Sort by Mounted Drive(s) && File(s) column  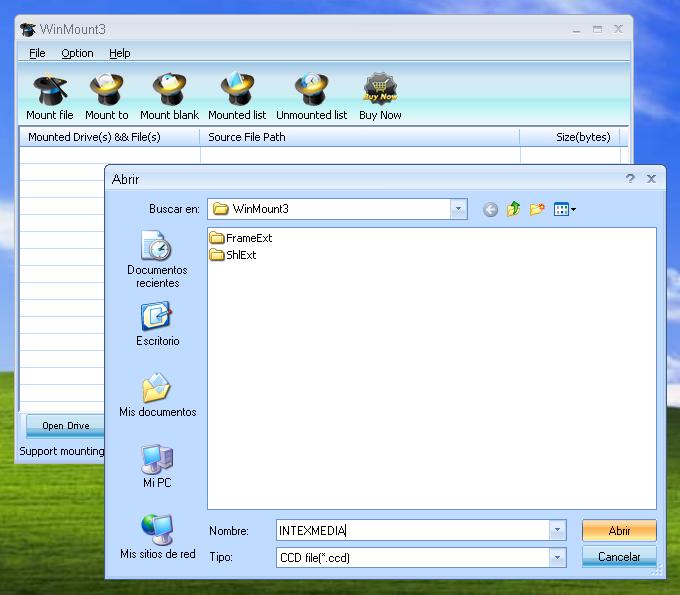109,137
